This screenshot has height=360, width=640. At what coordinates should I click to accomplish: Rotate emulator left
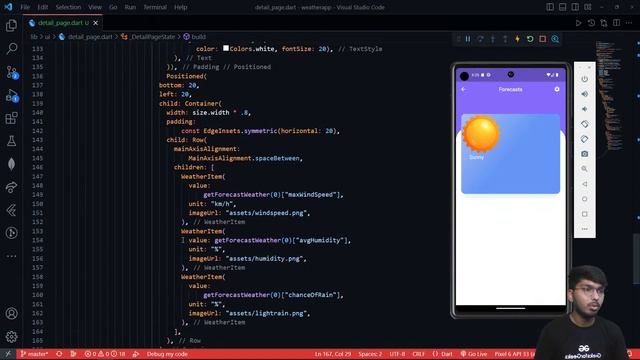coord(584,124)
